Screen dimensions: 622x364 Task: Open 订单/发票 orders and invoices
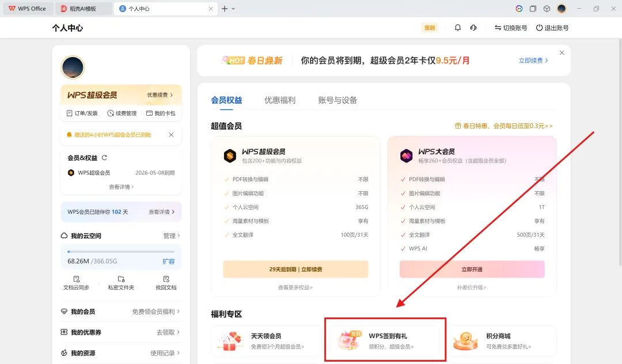tap(82, 113)
